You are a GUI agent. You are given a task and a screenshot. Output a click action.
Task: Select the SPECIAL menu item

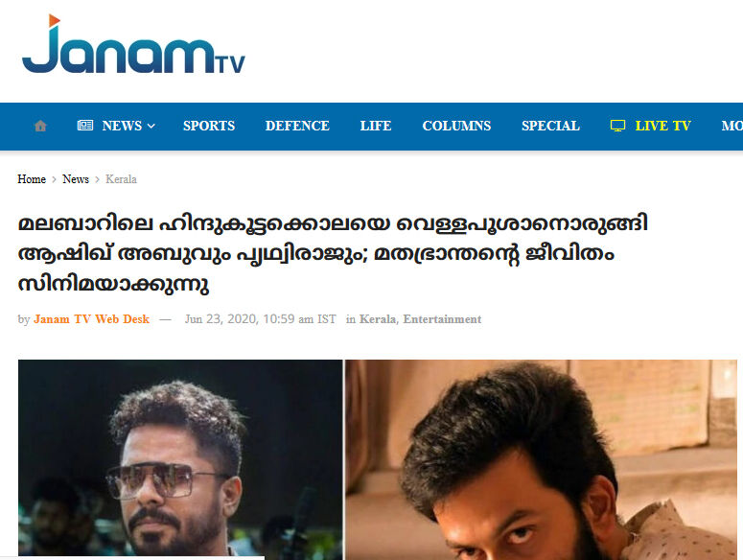550,126
